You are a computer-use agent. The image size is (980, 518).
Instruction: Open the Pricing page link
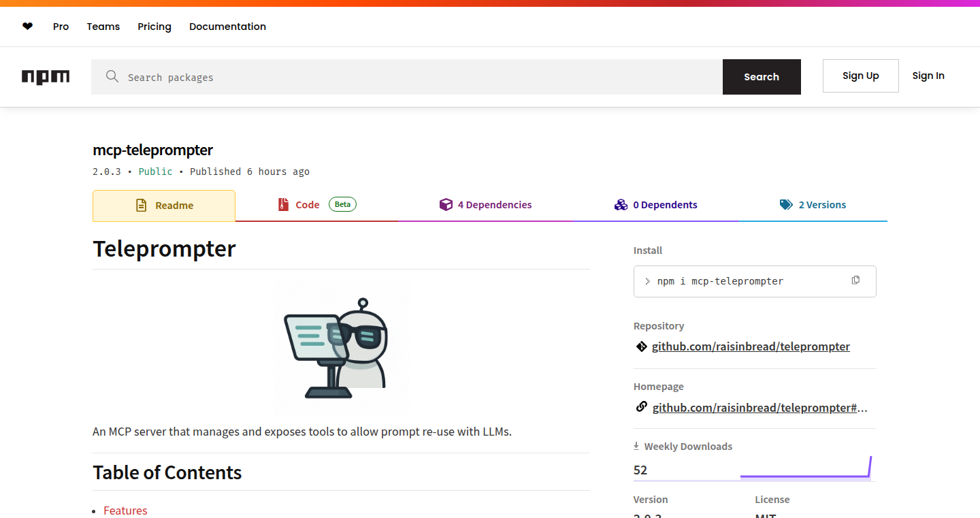coord(154,27)
